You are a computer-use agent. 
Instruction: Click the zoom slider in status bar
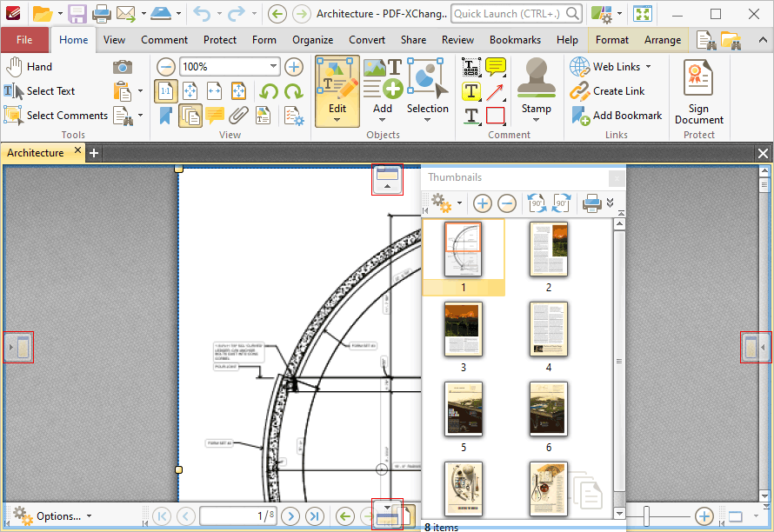(x=646, y=516)
